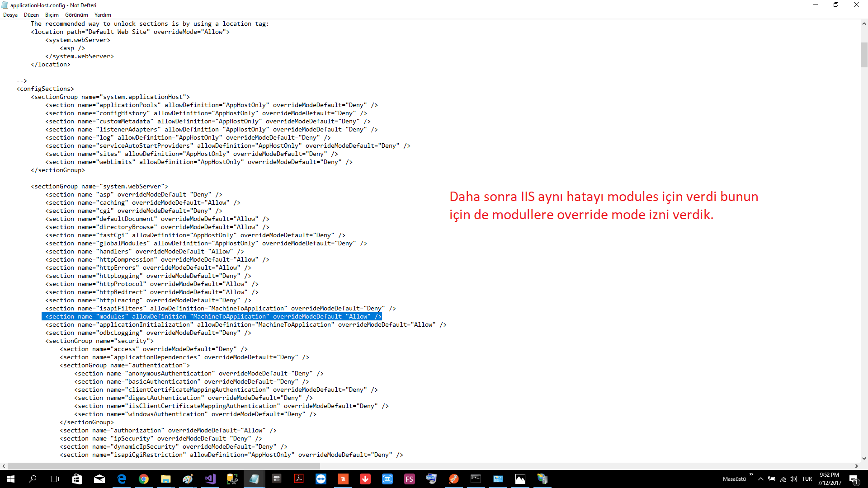
Task: Open the Yardım menu
Action: (x=103, y=15)
